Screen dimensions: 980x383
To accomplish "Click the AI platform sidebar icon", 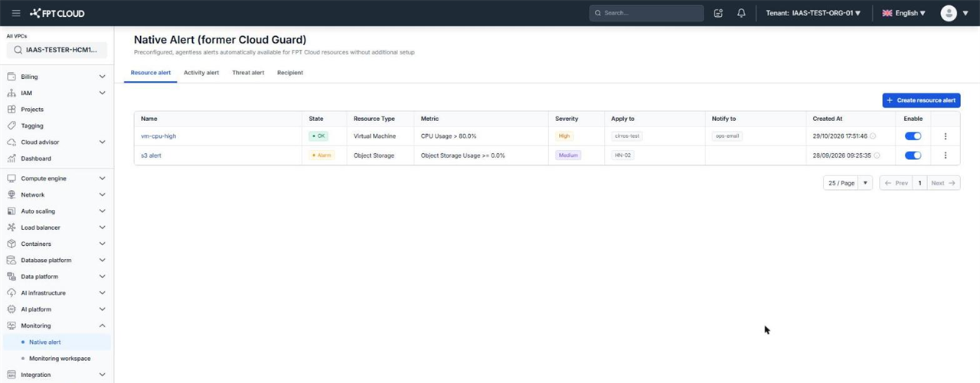I will click(11, 309).
